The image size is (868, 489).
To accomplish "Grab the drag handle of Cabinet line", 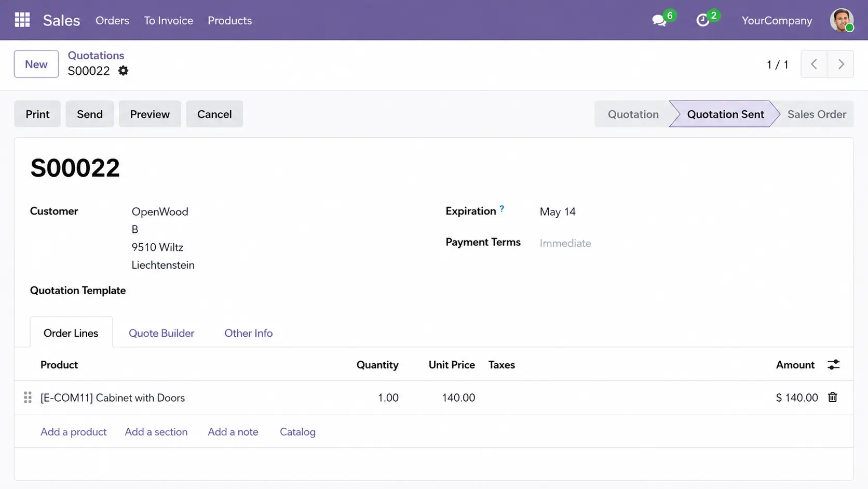I will (28, 398).
